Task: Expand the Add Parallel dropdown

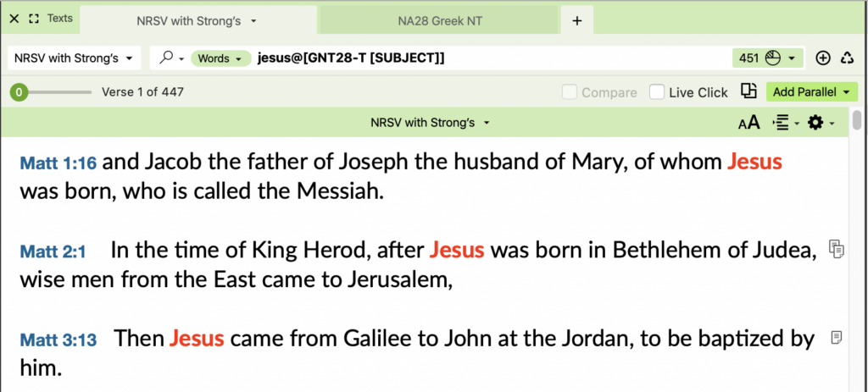Action: tap(811, 91)
